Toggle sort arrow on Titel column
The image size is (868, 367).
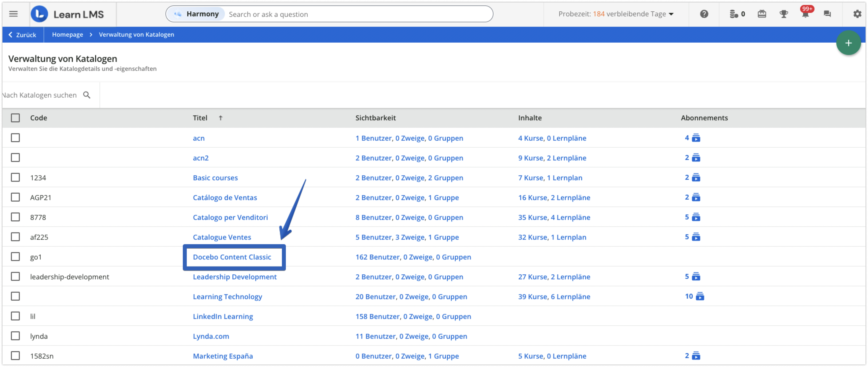220,118
